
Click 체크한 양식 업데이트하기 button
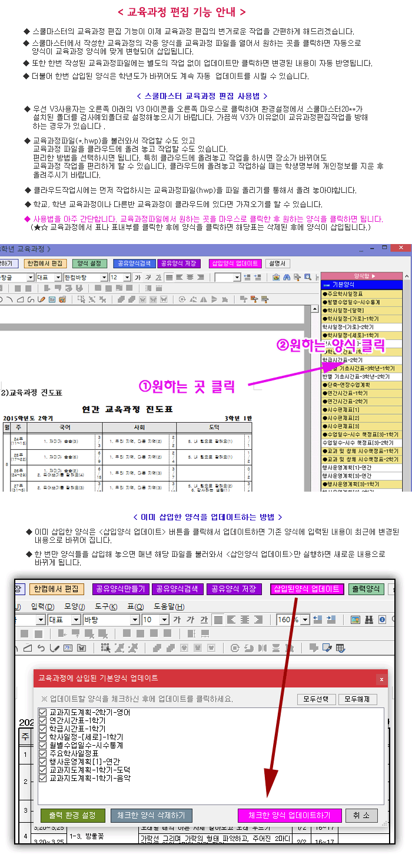pyautogui.click(x=290, y=816)
